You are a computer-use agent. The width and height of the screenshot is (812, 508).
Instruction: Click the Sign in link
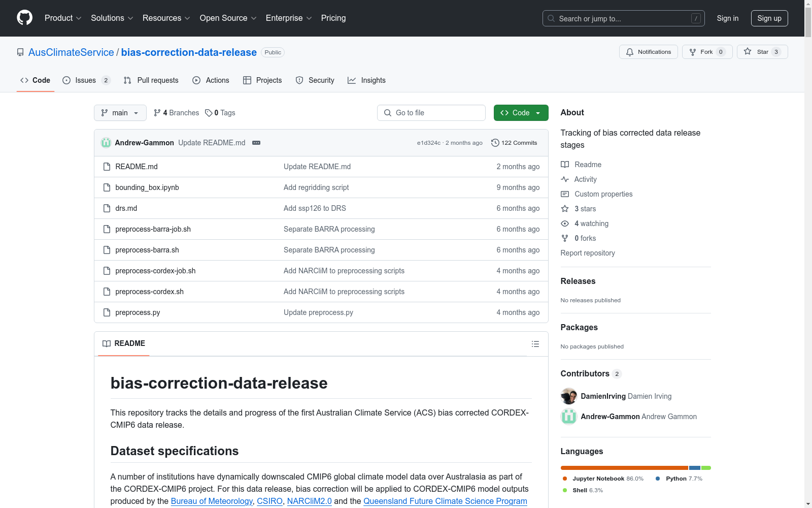[727, 18]
